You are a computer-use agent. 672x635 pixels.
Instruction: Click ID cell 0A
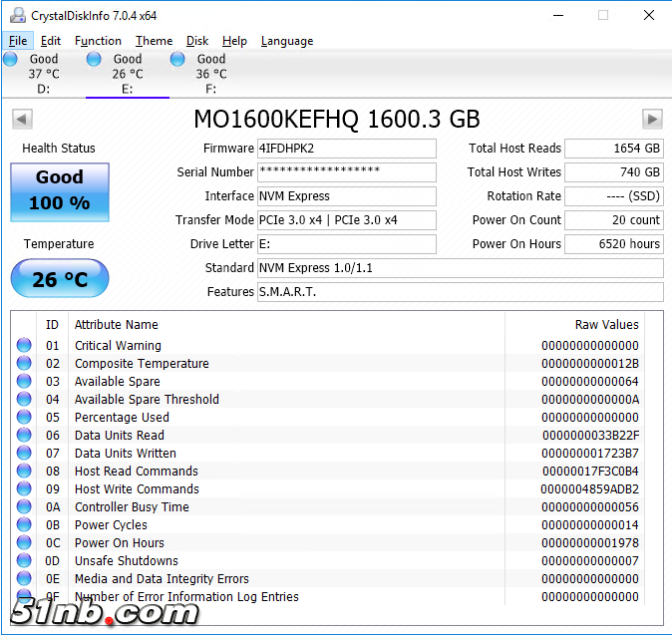tap(53, 507)
